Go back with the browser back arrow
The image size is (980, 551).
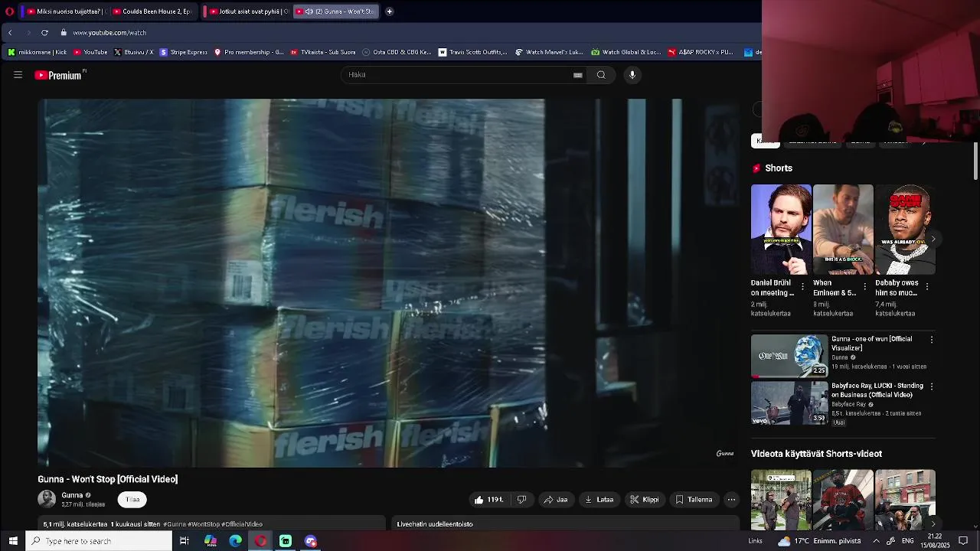pyautogui.click(x=10, y=33)
